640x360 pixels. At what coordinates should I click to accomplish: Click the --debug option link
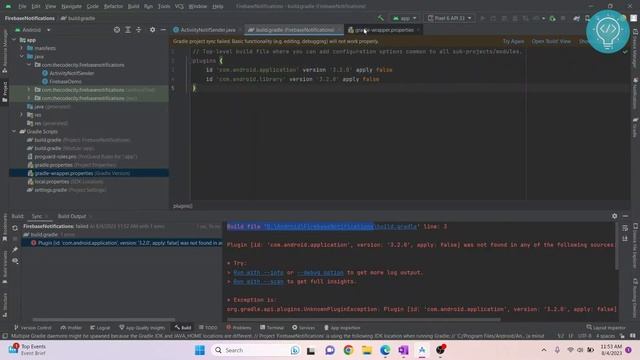point(320,272)
